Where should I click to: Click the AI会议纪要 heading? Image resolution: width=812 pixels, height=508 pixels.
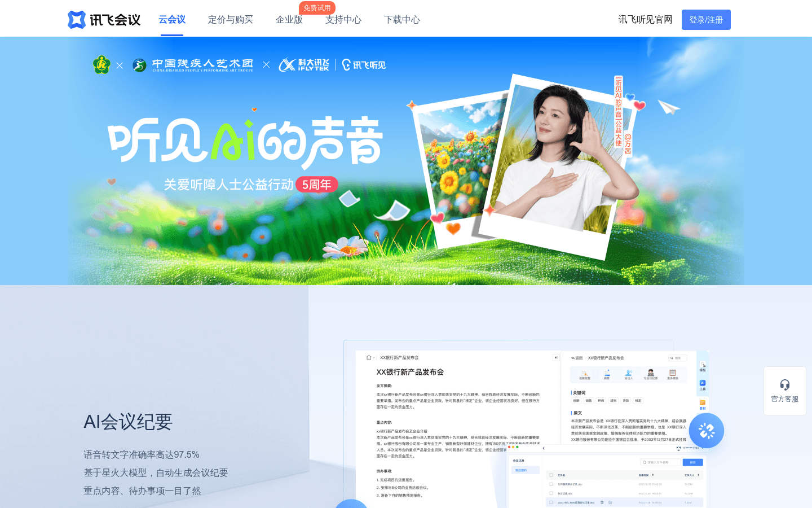(x=128, y=422)
